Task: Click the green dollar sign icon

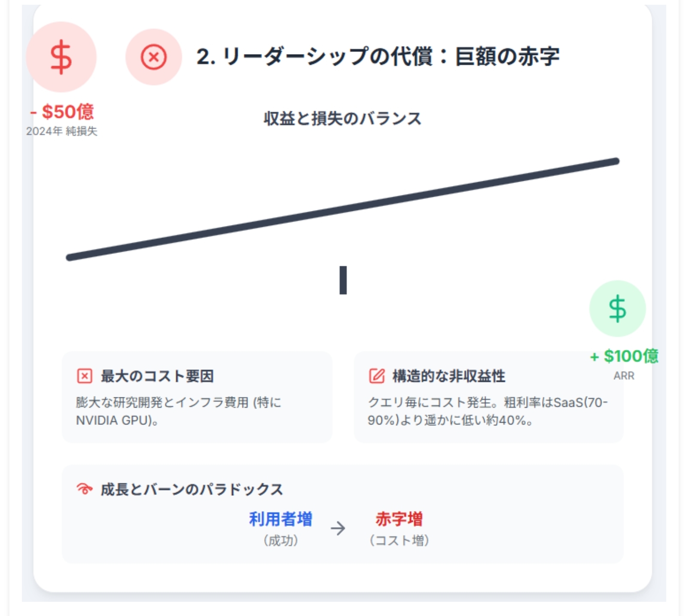Action: [x=617, y=308]
